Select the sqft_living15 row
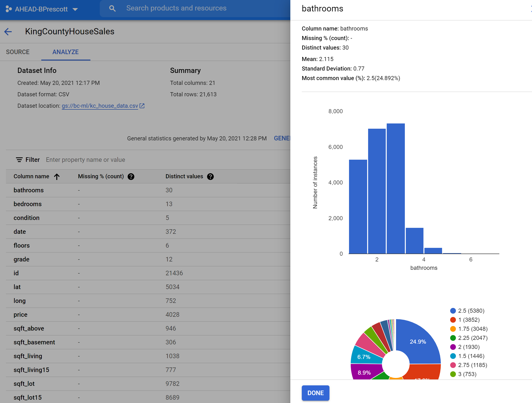 (148, 370)
